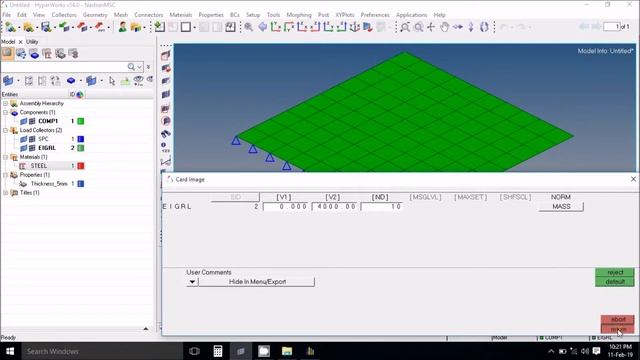Image resolution: width=640 pixels, height=360 pixels.
Task: Click the page layout window icon
Action: (x=186, y=27)
